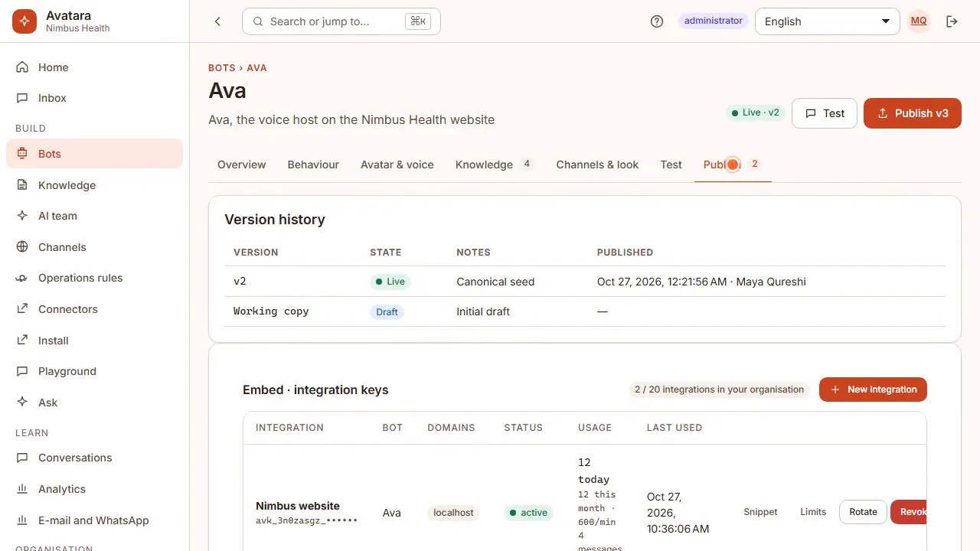Screen dimensions: 980x551
Task: Open E-mail and WhatsApp in sidebar
Action: coord(94,520)
